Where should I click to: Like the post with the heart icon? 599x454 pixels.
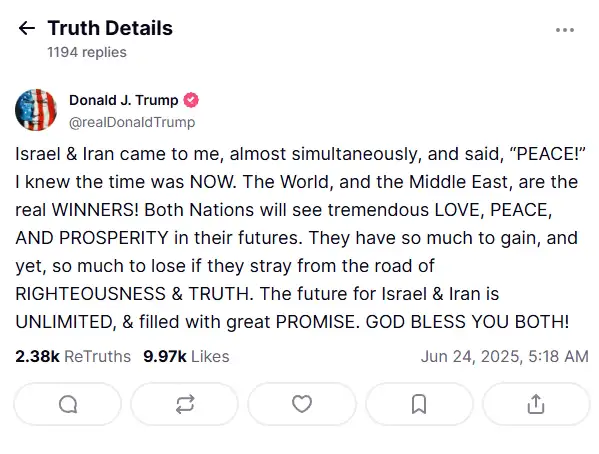click(302, 404)
